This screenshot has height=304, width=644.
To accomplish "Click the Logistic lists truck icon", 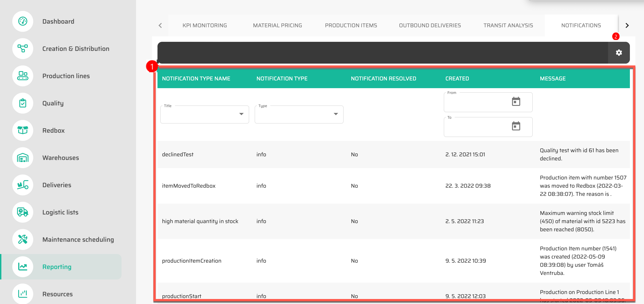I will point(23,212).
